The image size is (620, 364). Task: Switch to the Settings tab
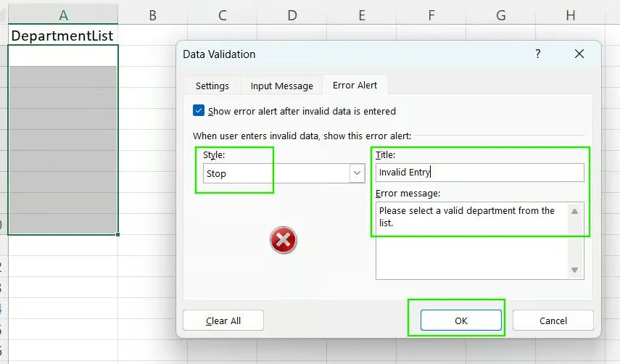212,86
